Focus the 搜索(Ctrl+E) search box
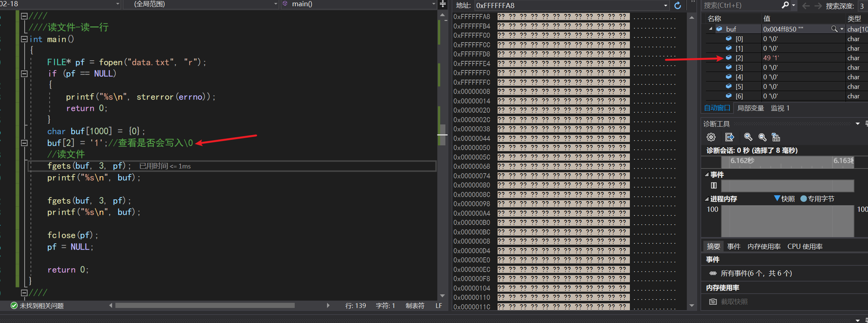 coord(740,6)
